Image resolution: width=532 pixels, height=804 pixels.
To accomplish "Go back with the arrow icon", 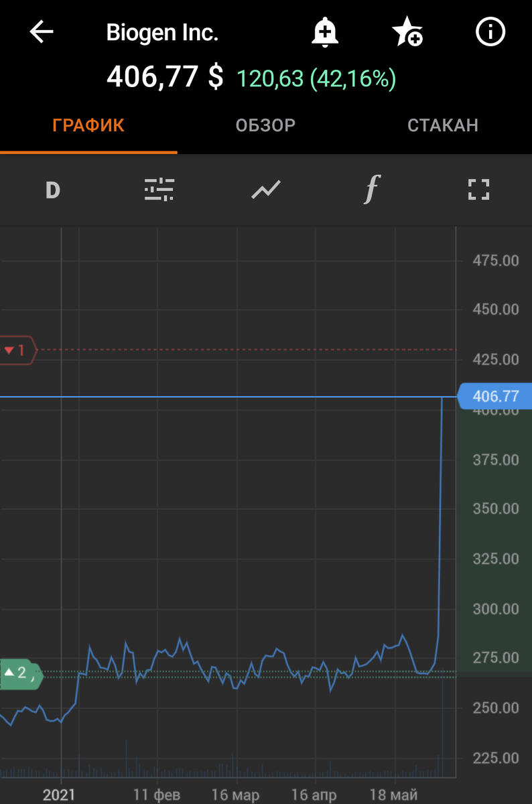I will click(42, 32).
